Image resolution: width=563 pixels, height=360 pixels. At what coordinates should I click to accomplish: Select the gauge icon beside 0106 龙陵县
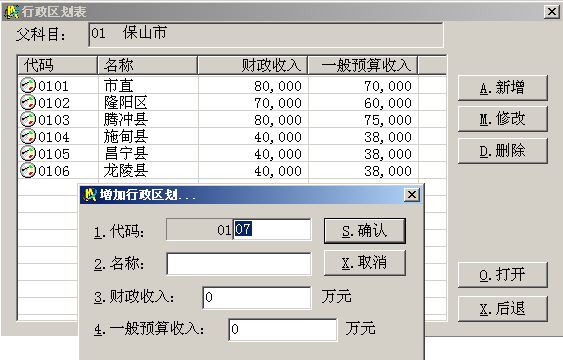(x=28, y=170)
